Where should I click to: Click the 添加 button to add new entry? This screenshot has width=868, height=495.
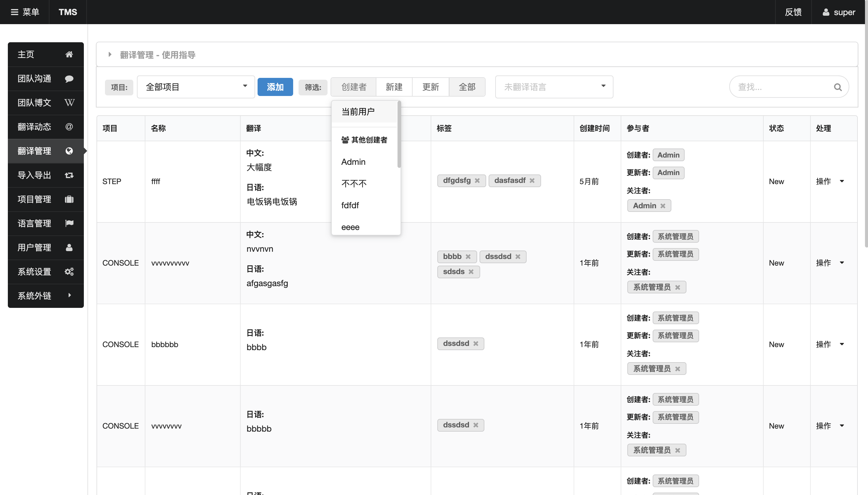point(275,87)
